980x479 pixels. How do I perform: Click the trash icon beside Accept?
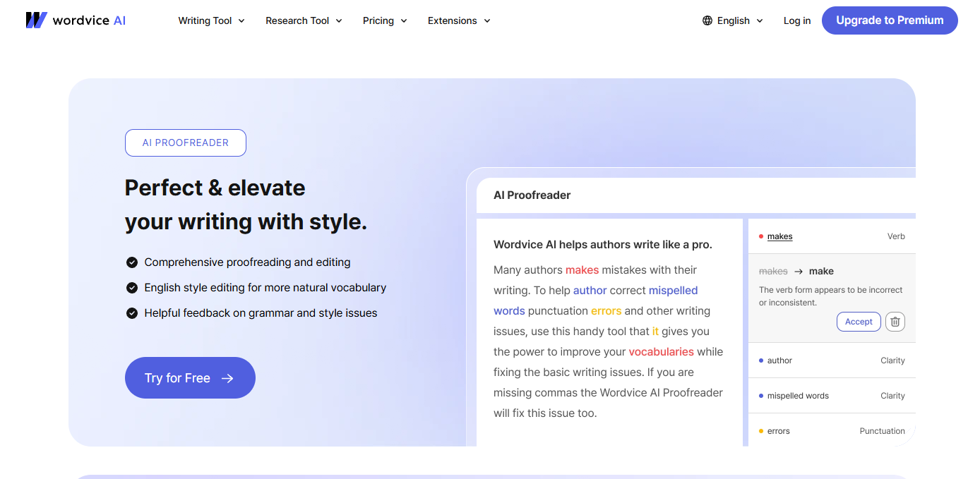click(x=895, y=322)
